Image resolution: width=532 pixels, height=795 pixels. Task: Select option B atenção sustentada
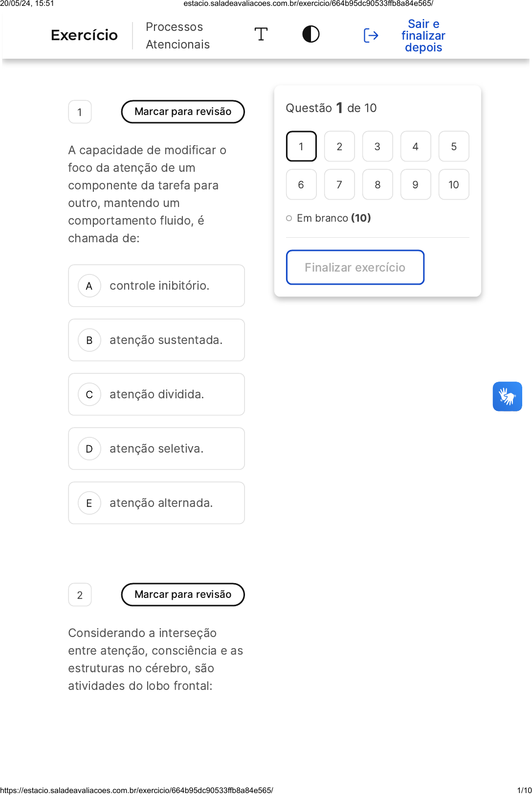point(156,340)
